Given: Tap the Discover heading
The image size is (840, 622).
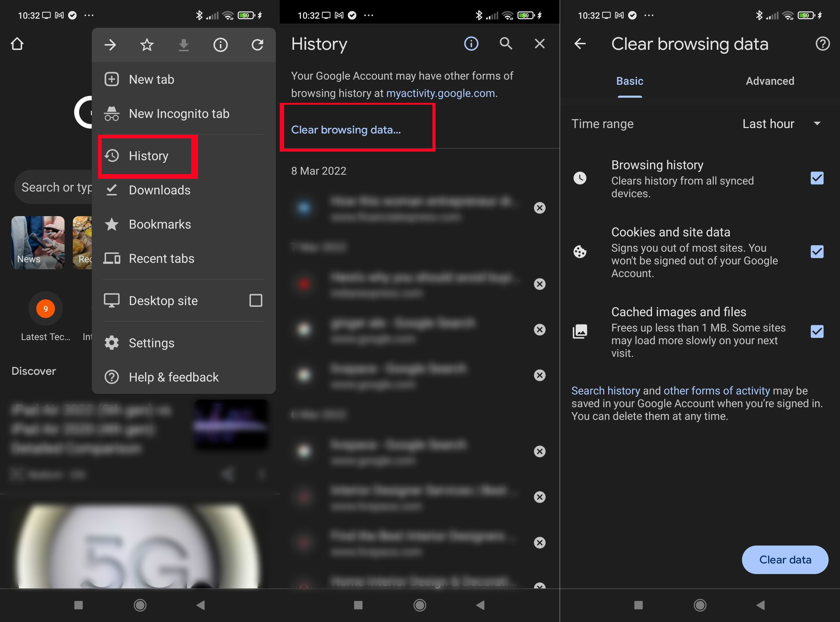Looking at the screenshot, I should coord(34,371).
